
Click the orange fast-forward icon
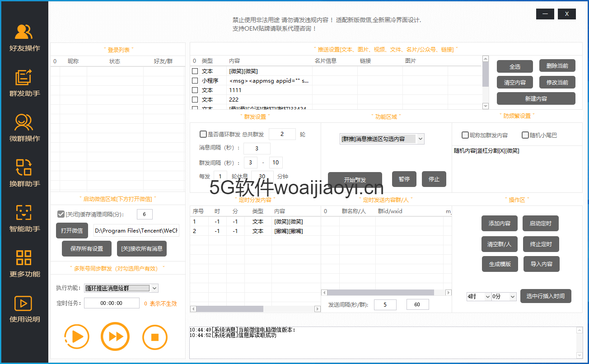pos(116,336)
